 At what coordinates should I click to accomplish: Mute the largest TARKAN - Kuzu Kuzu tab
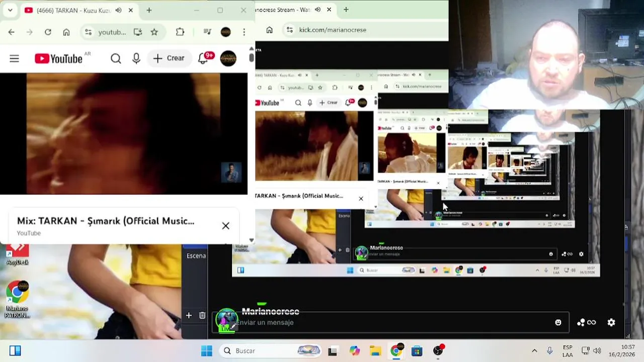pos(118,10)
